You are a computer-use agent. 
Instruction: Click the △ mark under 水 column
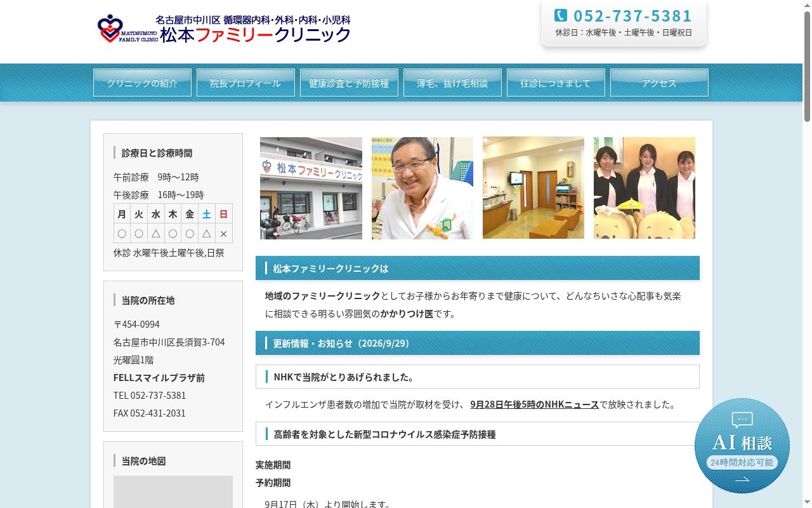[155, 234]
